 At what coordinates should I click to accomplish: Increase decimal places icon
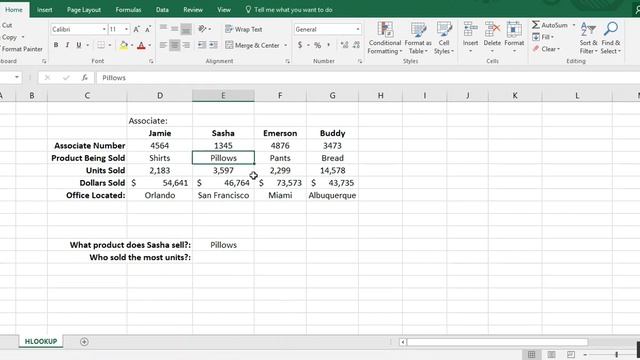344,45
